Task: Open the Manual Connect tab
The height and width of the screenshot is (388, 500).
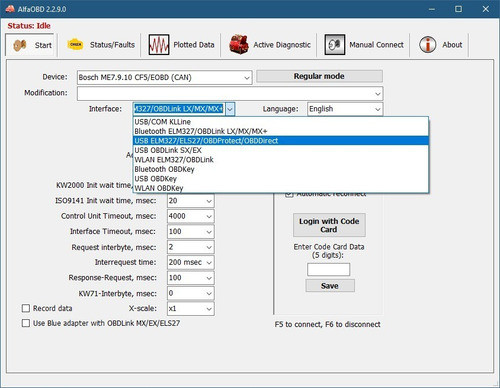Action: [376, 45]
